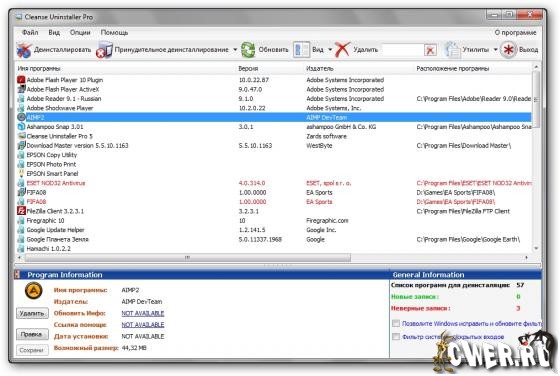The image size is (560, 376).
Task: Click the Zards software publisher cell
Action: [x=326, y=136]
